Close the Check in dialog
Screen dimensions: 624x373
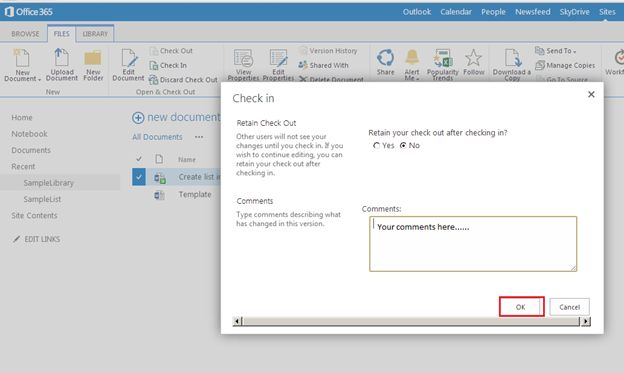[591, 94]
